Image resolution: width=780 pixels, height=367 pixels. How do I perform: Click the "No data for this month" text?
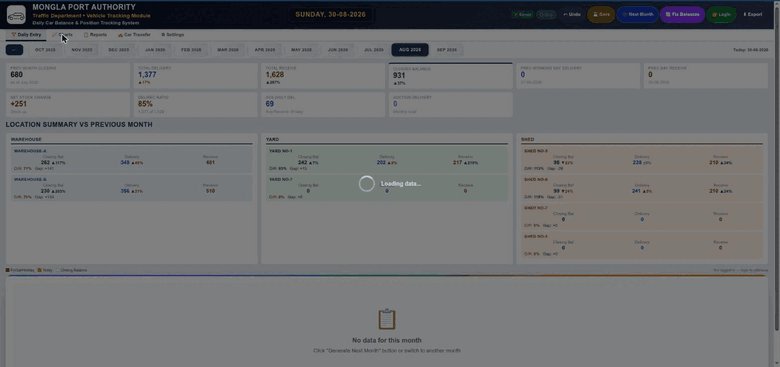(x=387, y=341)
